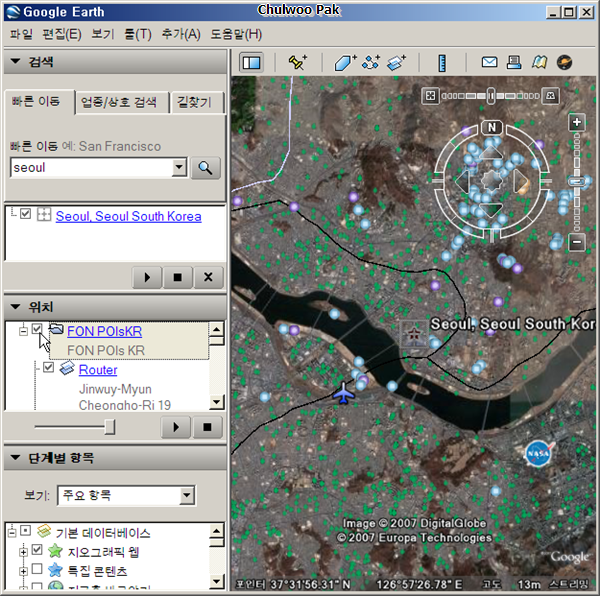Image resolution: width=600 pixels, height=596 pixels.
Task: Open the 보기 menu
Action: tap(103, 34)
